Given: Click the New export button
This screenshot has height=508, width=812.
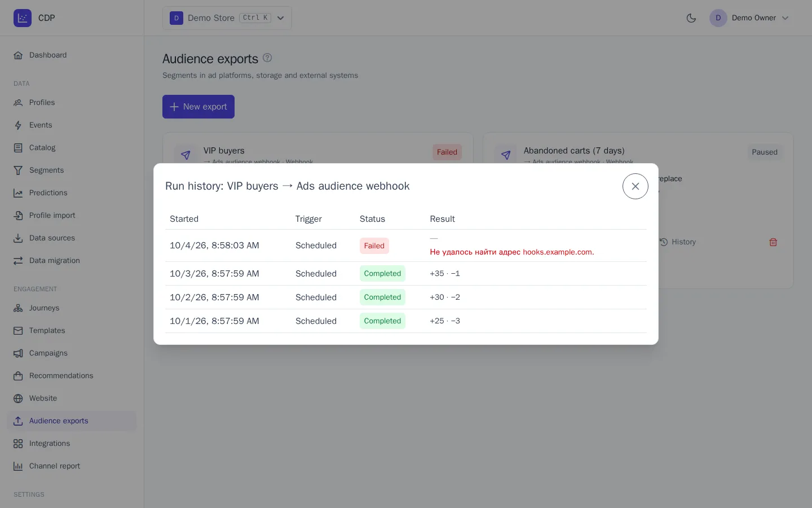Looking at the screenshot, I should click(198, 107).
